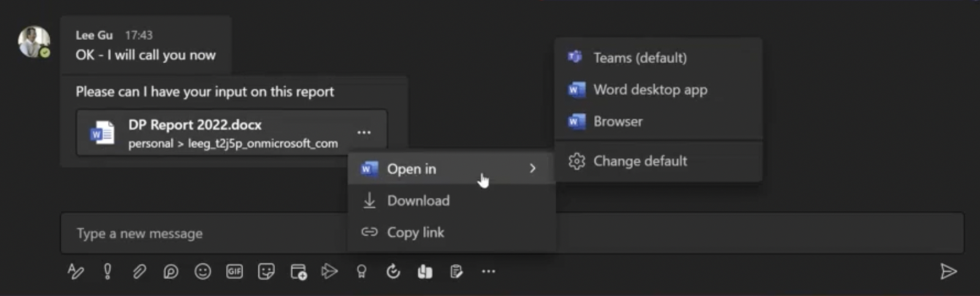The image size is (980, 296).
Task: Open more messaging extensions ellipsis
Action: pyautogui.click(x=488, y=271)
